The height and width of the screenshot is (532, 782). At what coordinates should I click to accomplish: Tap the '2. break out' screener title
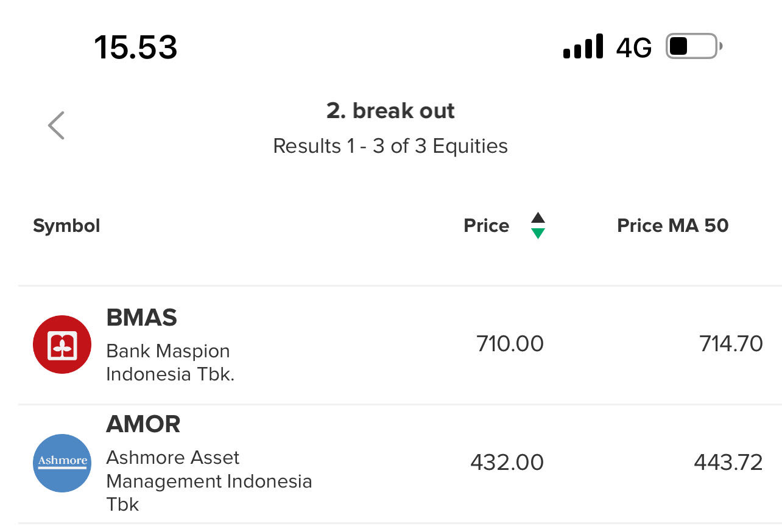click(390, 111)
